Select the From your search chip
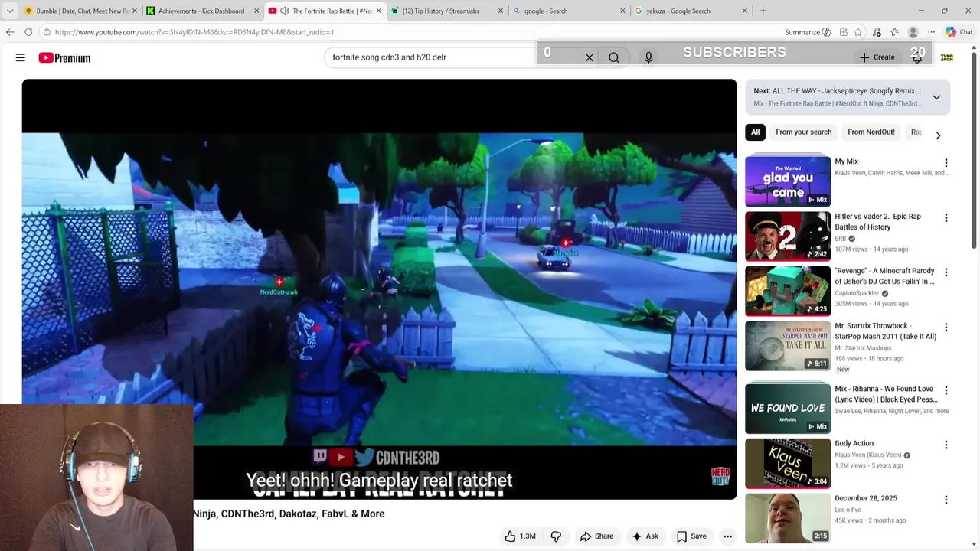980x551 pixels. 803,132
